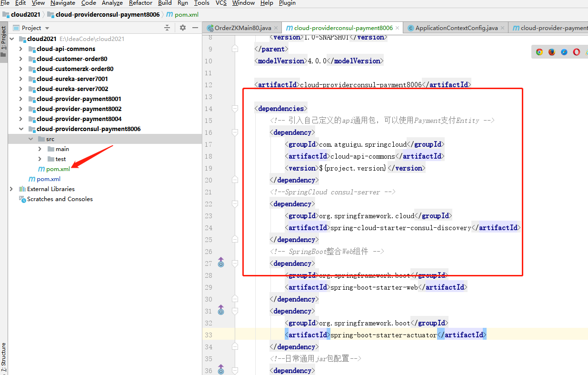Open Chrome browser preview icon
This screenshot has height=375, width=588.
click(x=539, y=52)
